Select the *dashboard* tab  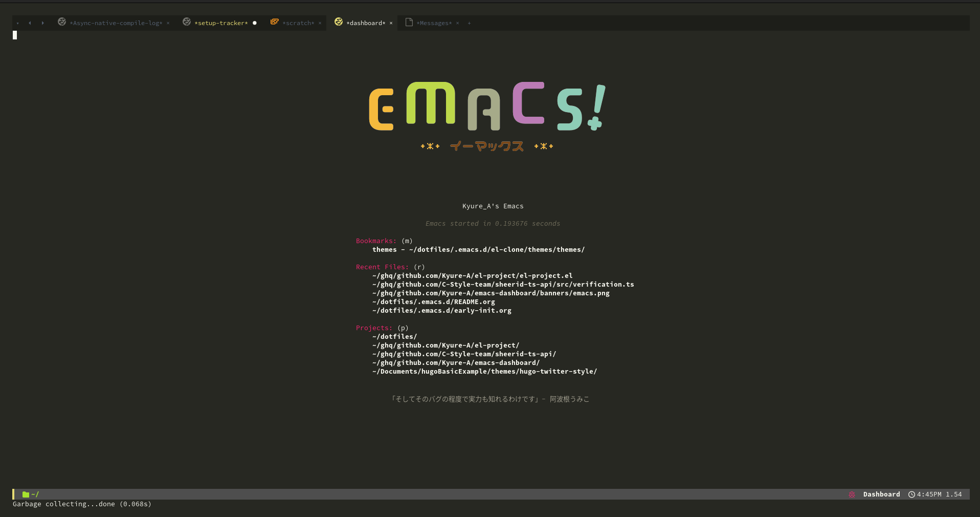pyautogui.click(x=366, y=23)
